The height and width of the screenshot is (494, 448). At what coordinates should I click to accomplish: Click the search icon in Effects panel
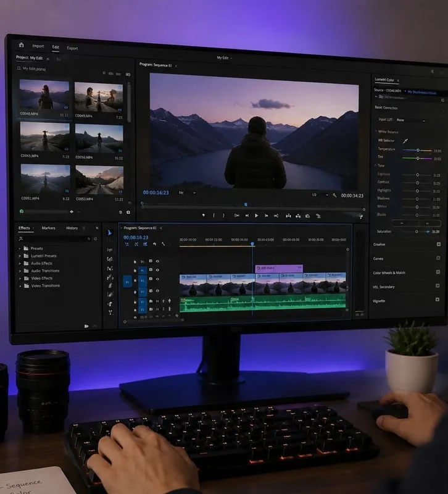(x=21, y=239)
